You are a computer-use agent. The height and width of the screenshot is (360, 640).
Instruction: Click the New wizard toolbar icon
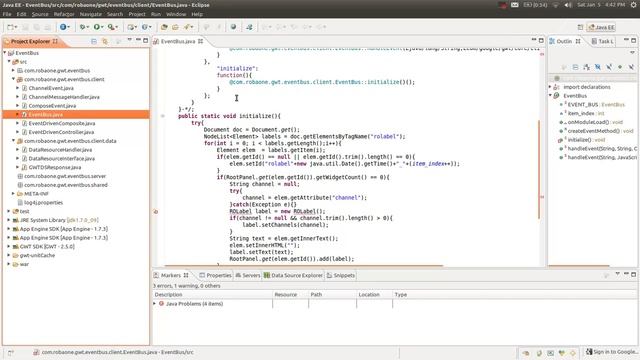coord(10,27)
